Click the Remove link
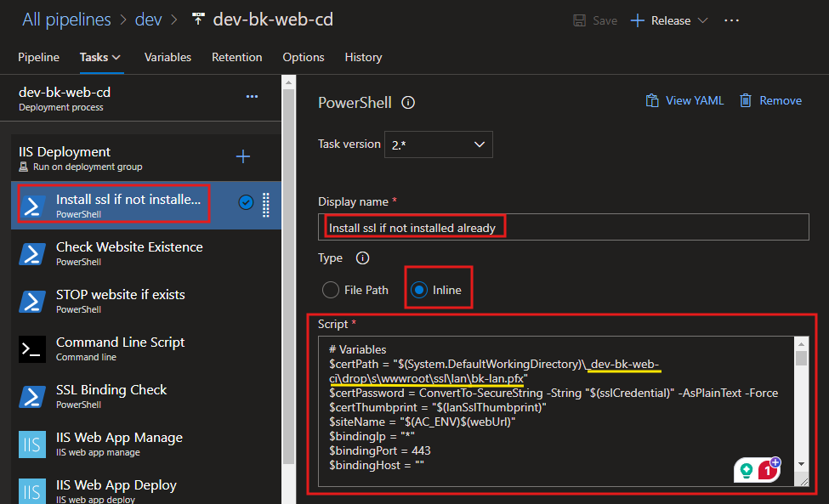Screen dimensions: 829x504 [781, 100]
